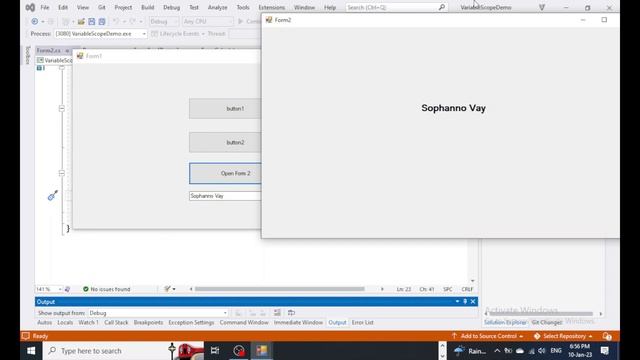640x360 pixels.
Task: Close the Output panel
Action: [x=473, y=302]
